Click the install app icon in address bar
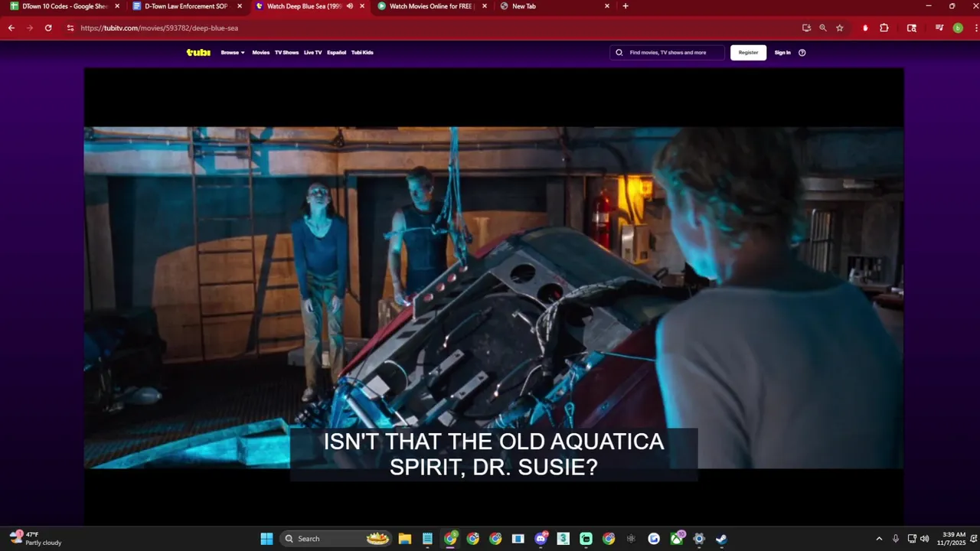 point(806,28)
